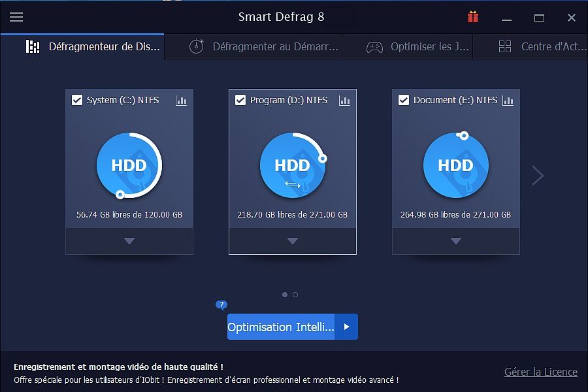
Task: Uncheck the Program (D:) NTFS drive
Action: tap(239, 100)
